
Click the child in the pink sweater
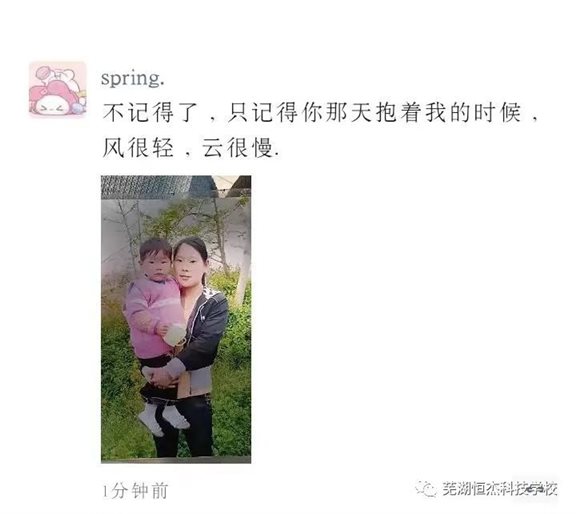(157, 323)
